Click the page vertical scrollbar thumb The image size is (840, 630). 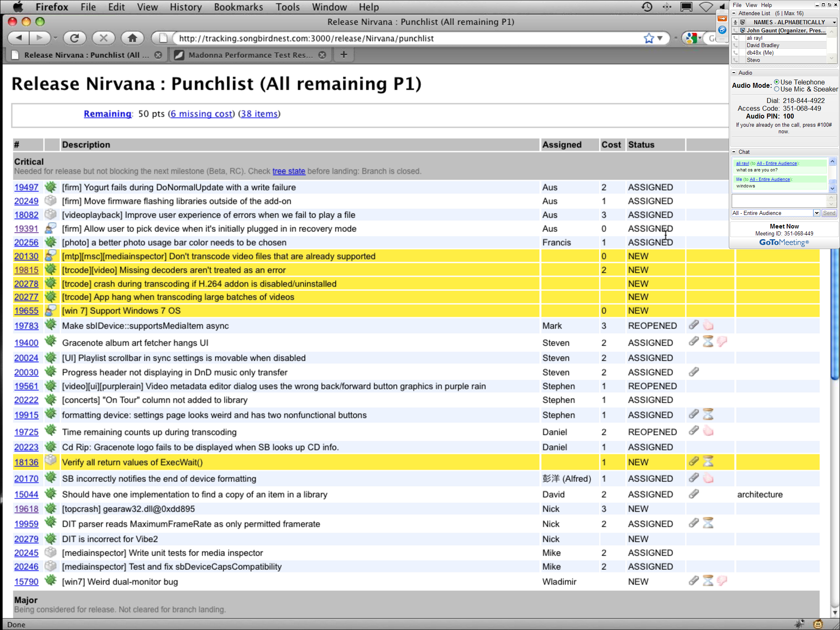834,315
